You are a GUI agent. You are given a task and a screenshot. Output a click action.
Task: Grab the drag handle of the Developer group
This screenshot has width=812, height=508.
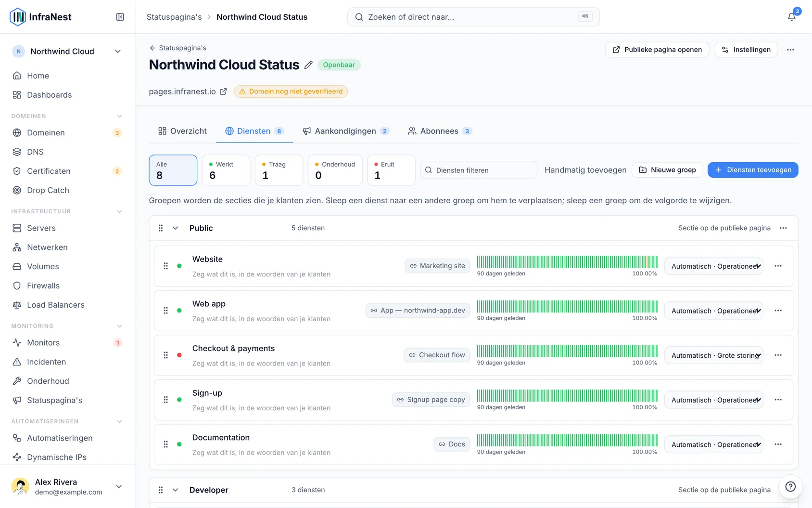point(161,490)
